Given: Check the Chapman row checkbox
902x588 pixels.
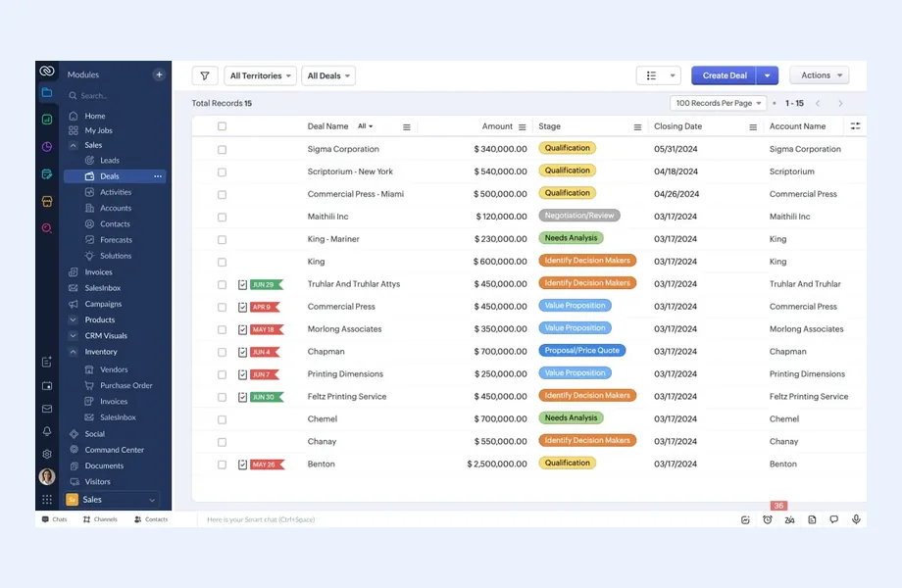Looking at the screenshot, I should click(x=222, y=352).
